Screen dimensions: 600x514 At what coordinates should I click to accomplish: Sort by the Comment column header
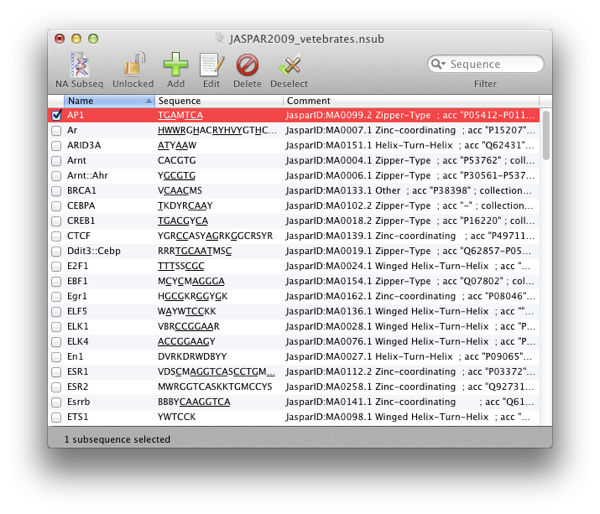pos(411,101)
